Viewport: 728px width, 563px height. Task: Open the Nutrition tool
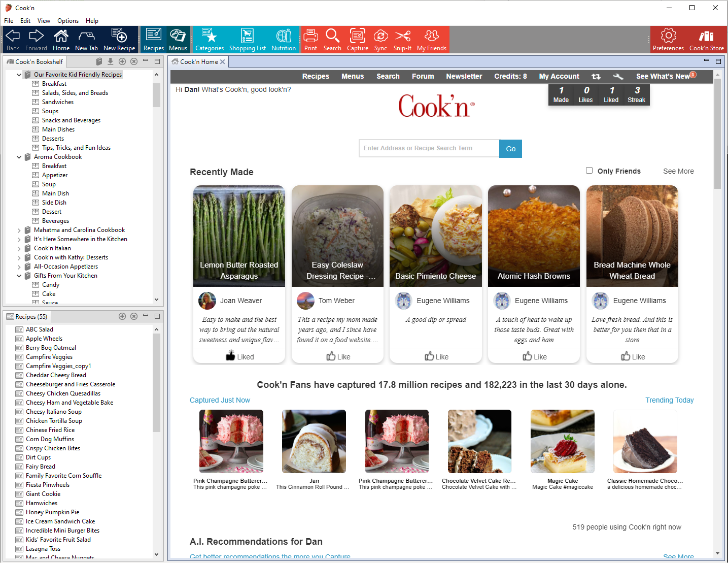284,40
